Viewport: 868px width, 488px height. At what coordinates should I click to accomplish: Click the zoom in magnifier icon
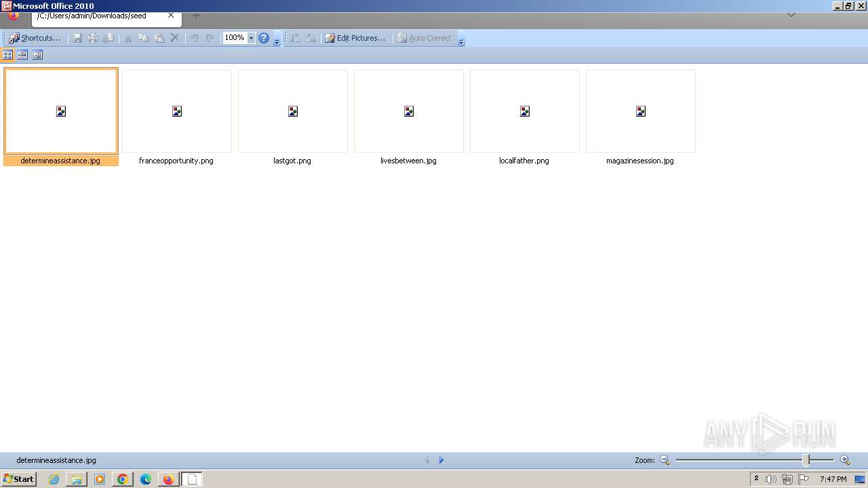tap(845, 460)
